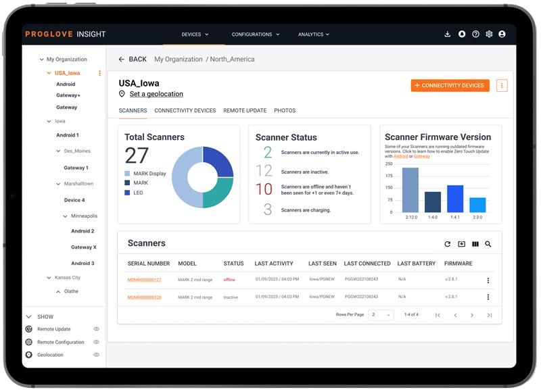Click LEO legend swatch
541x392 pixels.
[127, 193]
